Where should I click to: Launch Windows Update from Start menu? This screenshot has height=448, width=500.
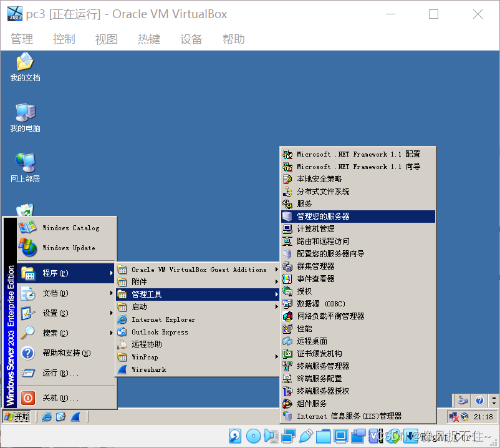point(67,248)
